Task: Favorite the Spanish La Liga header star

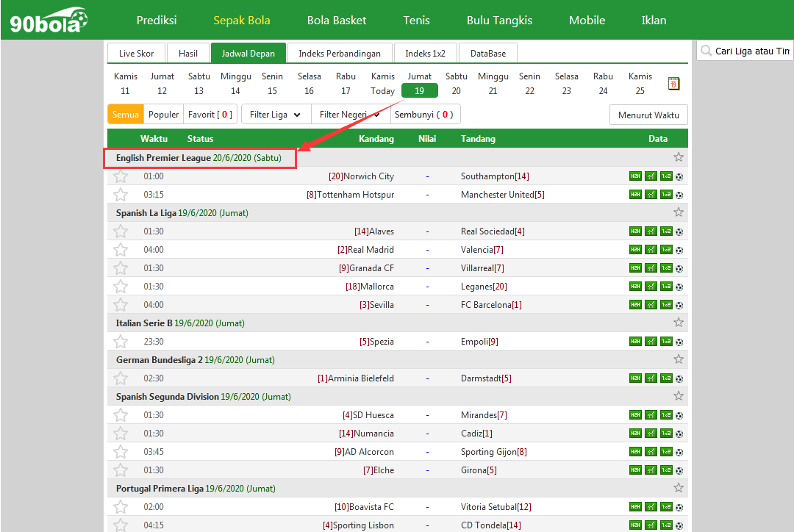Action: coord(679,212)
